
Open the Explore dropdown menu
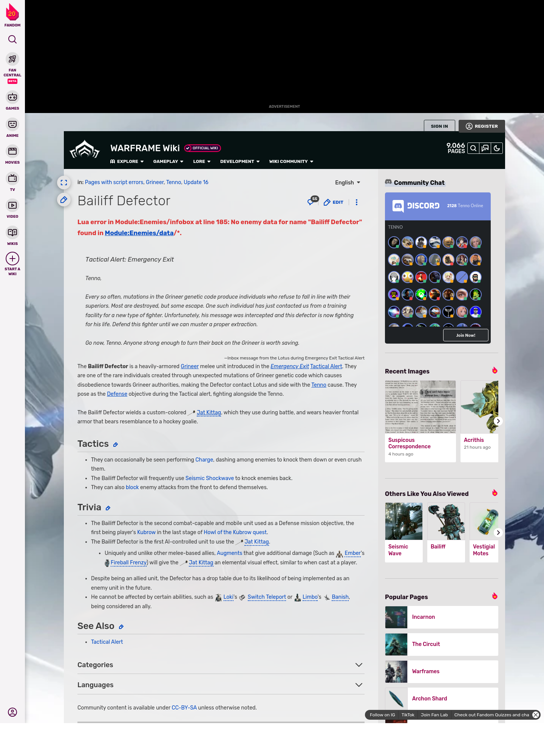point(127,161)
